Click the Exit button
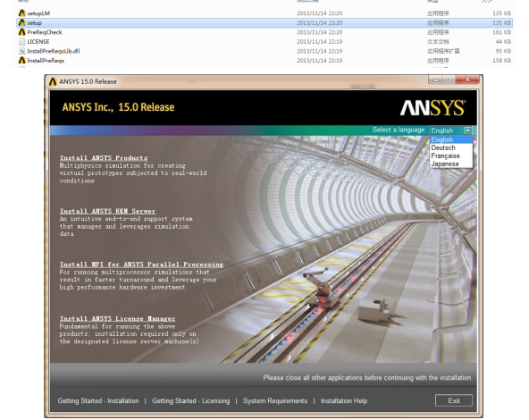529x420 pixels. (x=454, y=400)
